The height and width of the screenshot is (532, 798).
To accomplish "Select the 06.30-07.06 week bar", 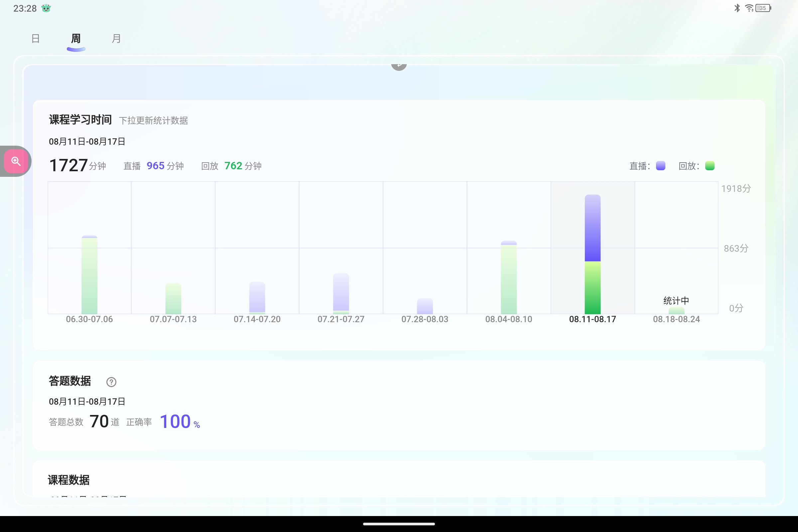I will pos(89,275).
